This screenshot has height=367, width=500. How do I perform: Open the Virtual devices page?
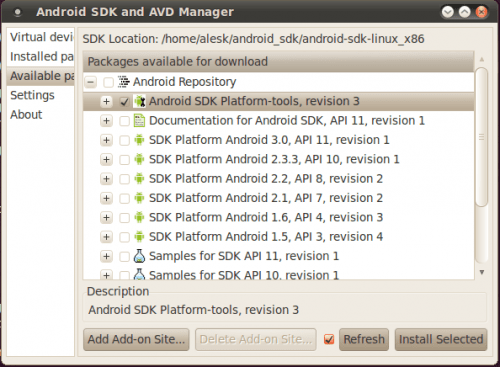click(x=41, y=37)
